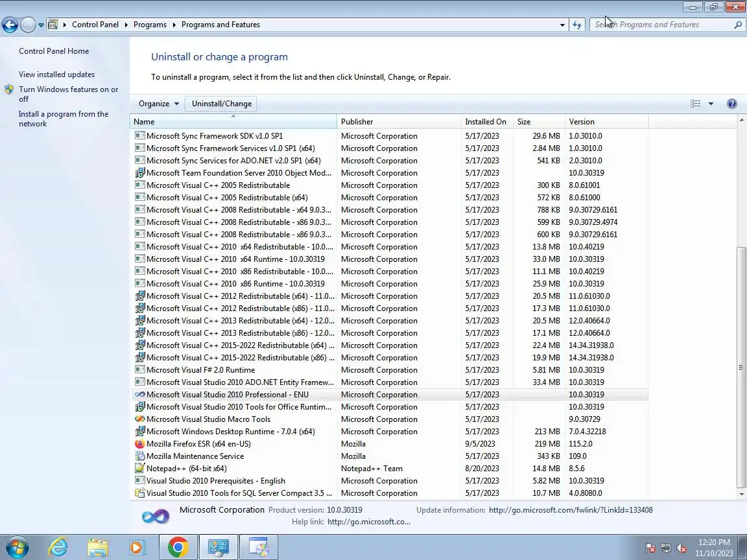Open the view options dropdown arrow
The width and height of the screenshot is (747, 560).
pos(711,103)
